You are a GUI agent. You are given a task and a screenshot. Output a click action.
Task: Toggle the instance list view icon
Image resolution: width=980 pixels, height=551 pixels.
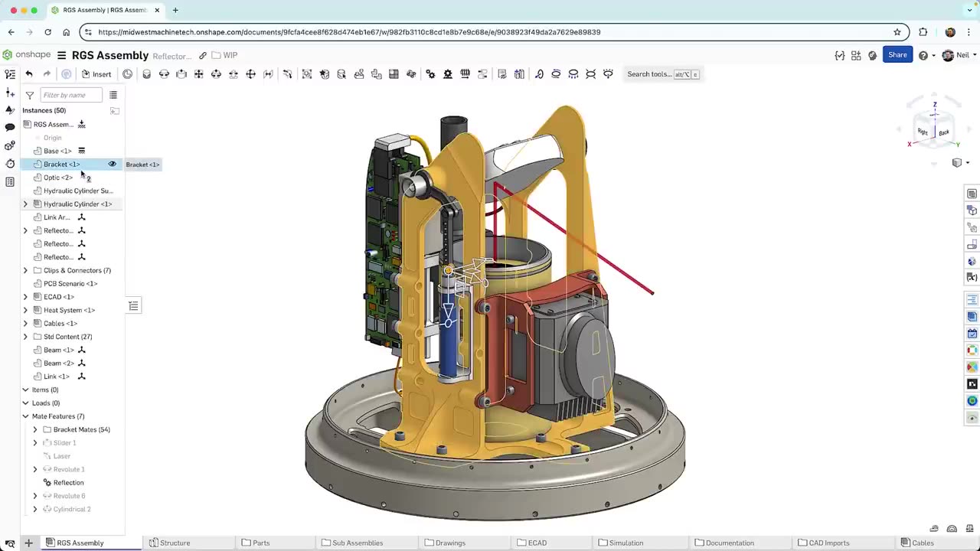coord(113,95)
